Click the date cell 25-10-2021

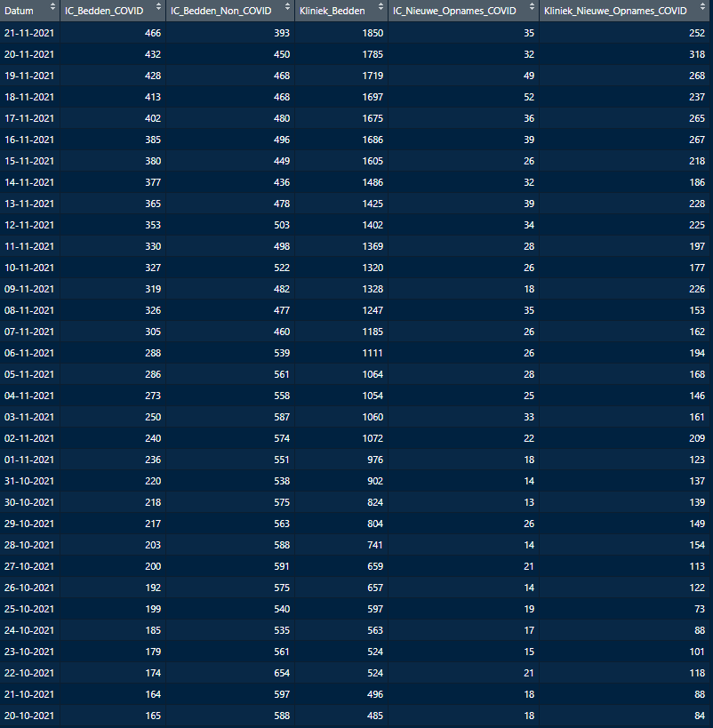pos(29,610)
